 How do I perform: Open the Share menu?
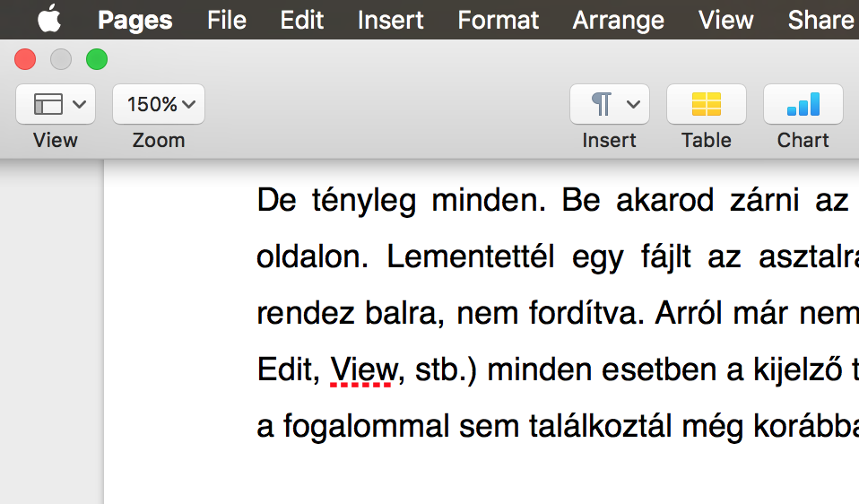(x=820, y=20)
